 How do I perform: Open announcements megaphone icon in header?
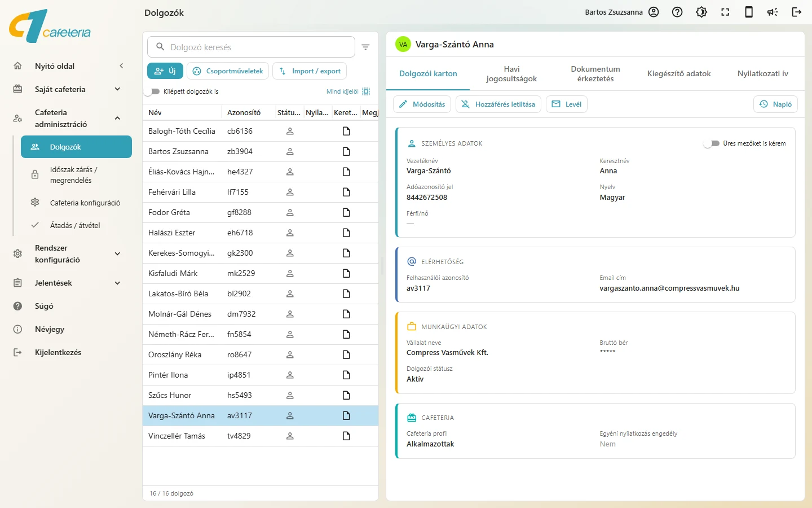point(773,12)
